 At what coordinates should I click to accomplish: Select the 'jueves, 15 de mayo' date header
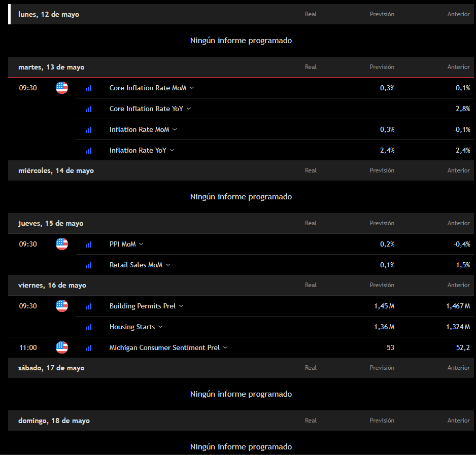coord(51,223)
